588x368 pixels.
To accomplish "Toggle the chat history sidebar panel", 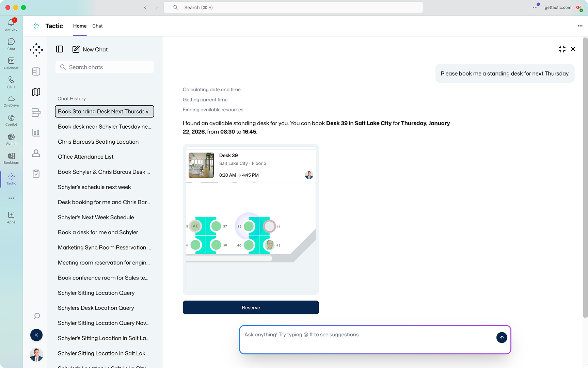I will 60,49.
